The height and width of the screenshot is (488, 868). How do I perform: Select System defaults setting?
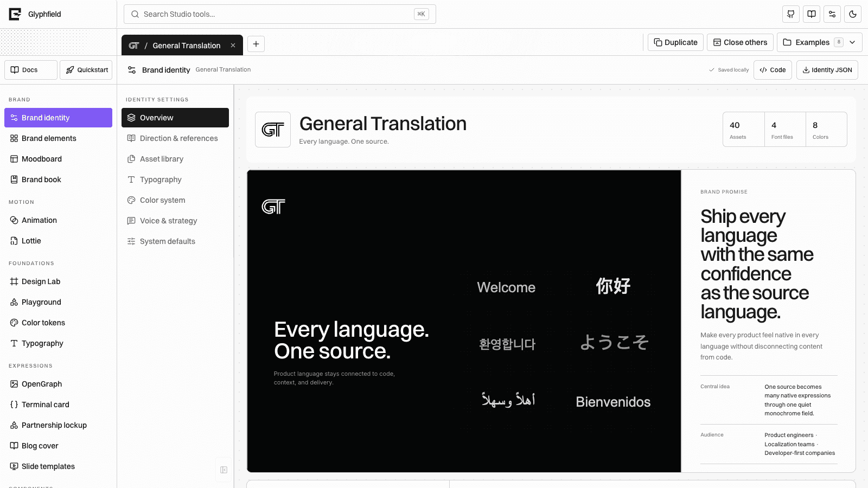click(x=175, y=241)
